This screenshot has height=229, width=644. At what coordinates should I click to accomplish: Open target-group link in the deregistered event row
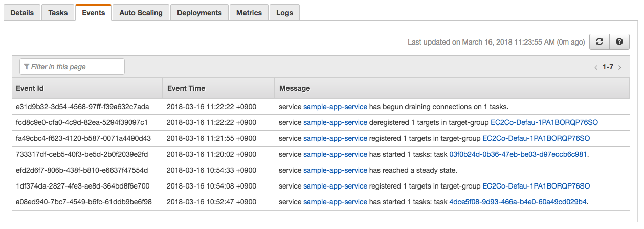(x=544, y=122)
